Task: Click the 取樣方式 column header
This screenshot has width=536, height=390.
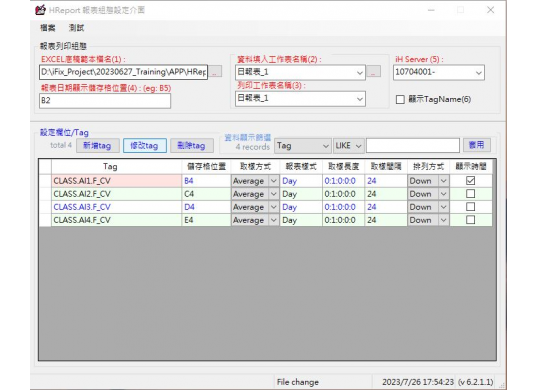Action: pos(255,166)
